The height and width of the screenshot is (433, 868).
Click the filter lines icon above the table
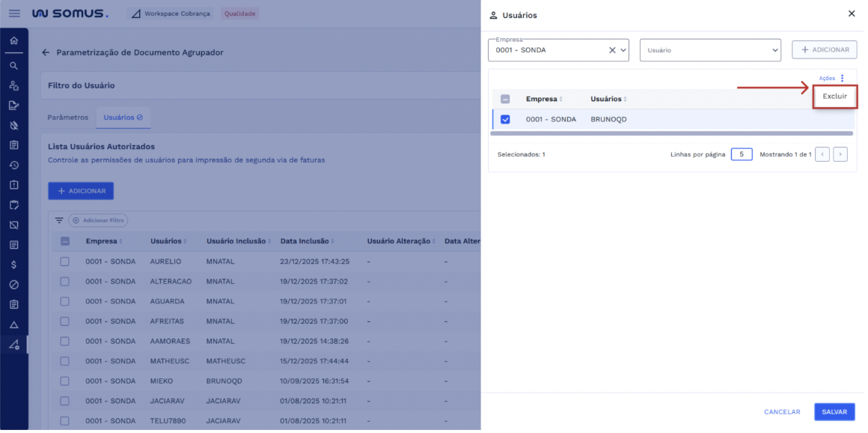59,220
